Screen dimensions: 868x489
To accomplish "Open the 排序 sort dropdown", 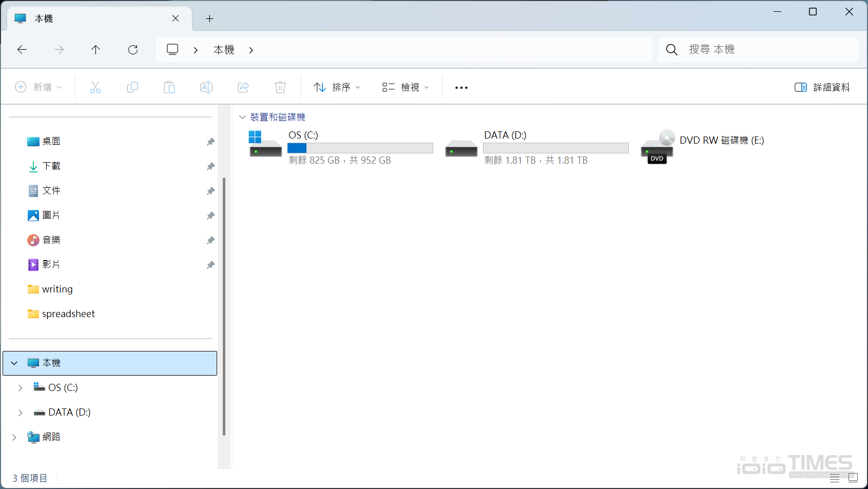I will pyautogui.click(x=337, y=87).
